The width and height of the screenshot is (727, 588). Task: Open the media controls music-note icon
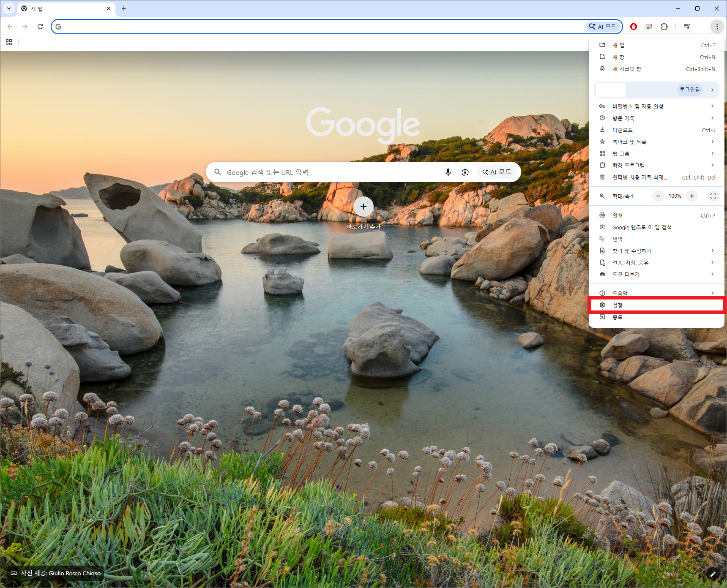(687, 27)
